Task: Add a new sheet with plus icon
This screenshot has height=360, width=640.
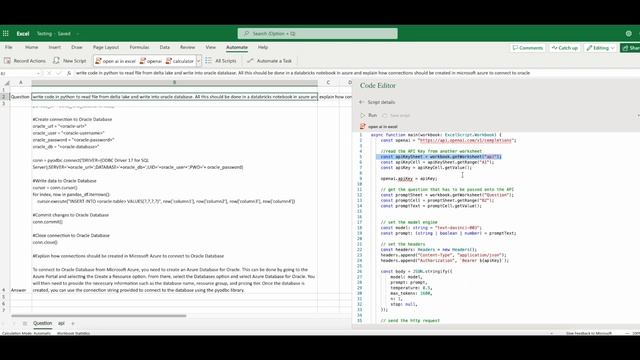Action: 73,323
